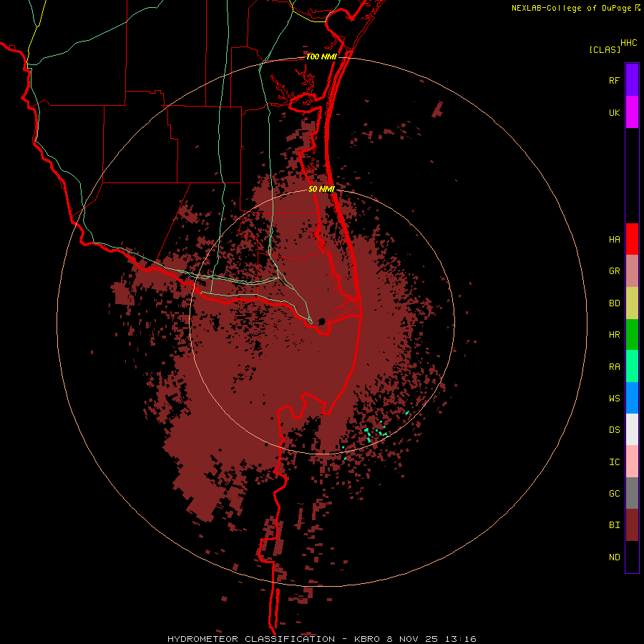Image resolution: width=644 pixels, height=644 pixels.
Task: Click the [CLAS] units label
Action: (605, 49)
